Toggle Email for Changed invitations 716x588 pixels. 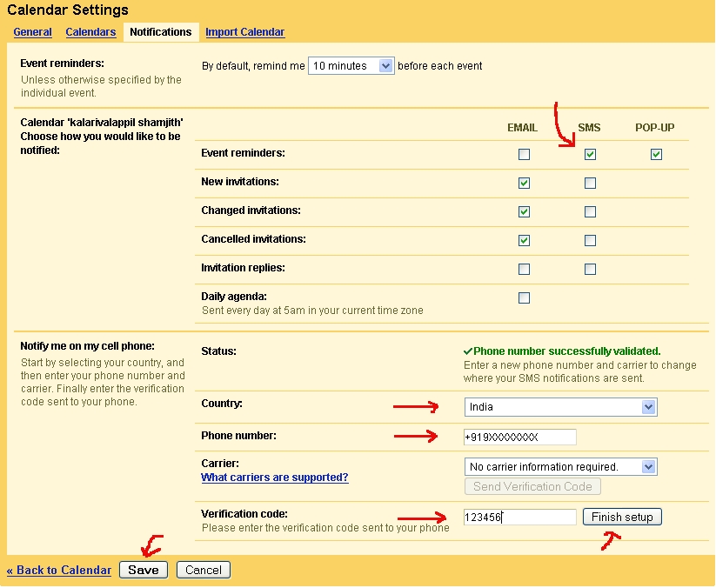coord(525,212)
